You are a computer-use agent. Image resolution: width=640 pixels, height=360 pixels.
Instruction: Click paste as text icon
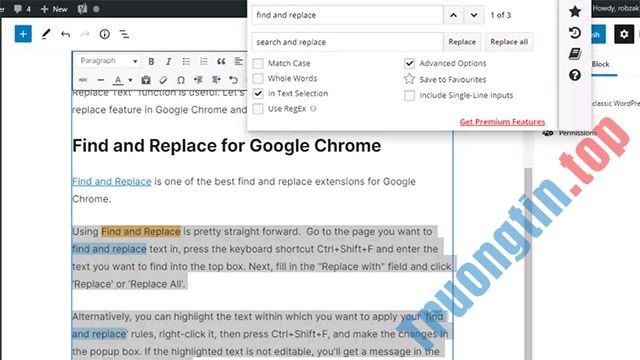(146, 80)
